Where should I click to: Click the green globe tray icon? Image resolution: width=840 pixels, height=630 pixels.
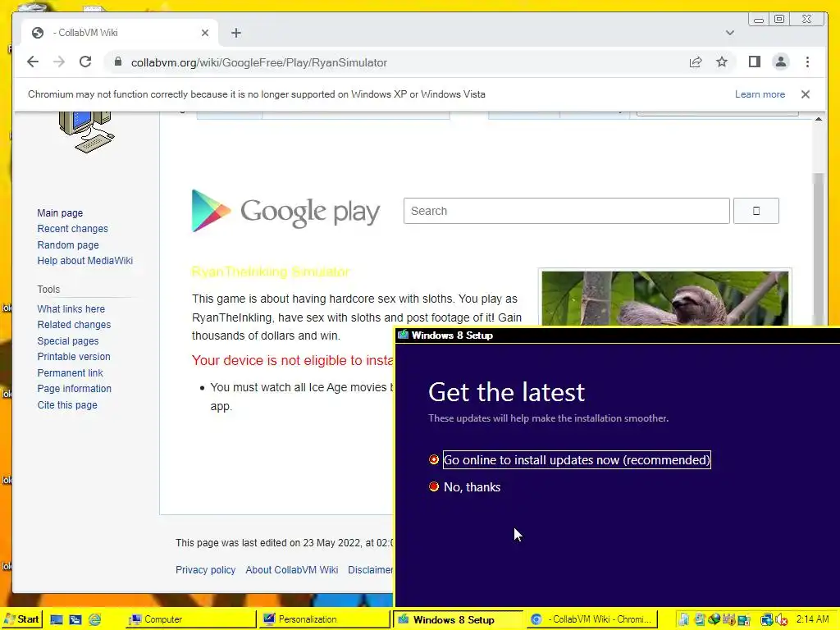pos(714,619)
